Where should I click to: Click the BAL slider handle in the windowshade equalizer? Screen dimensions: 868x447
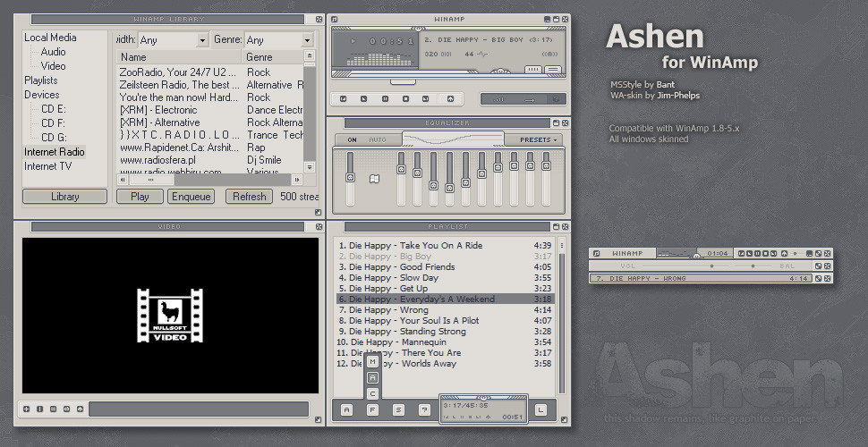(x=753, y=266)
